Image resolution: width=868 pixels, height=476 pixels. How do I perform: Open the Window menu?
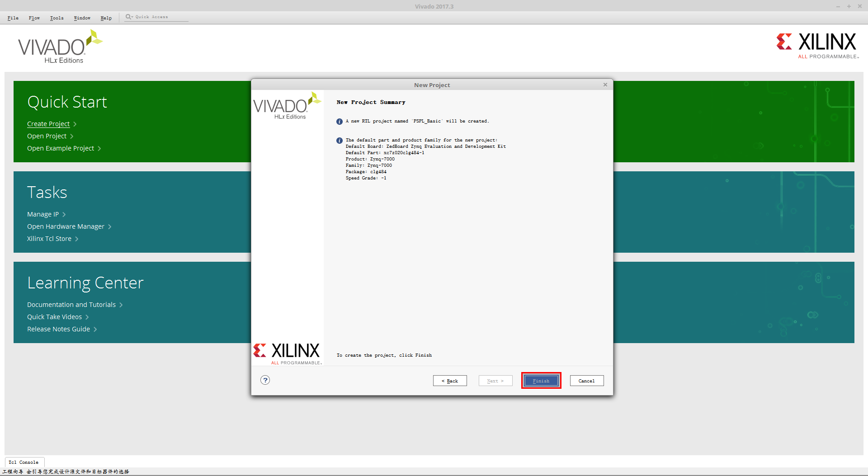click(82, 18)
